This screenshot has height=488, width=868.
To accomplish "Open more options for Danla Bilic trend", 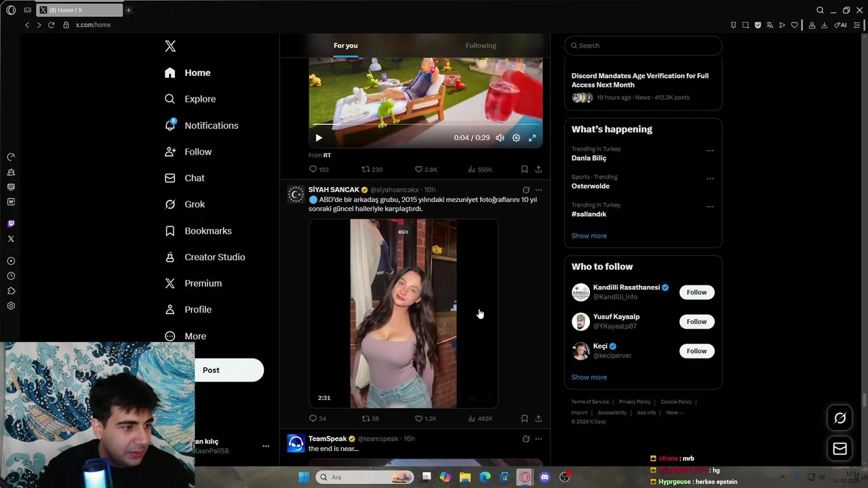I will 710,150.
